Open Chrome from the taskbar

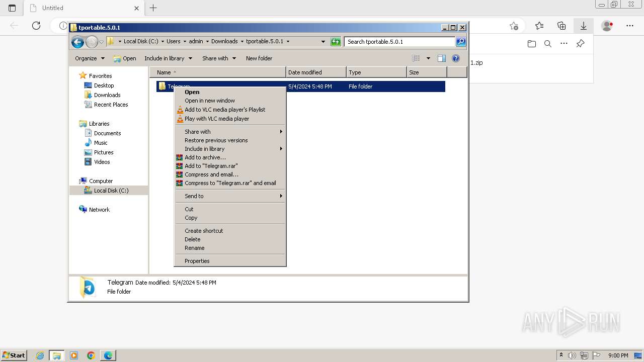point(91,355)
